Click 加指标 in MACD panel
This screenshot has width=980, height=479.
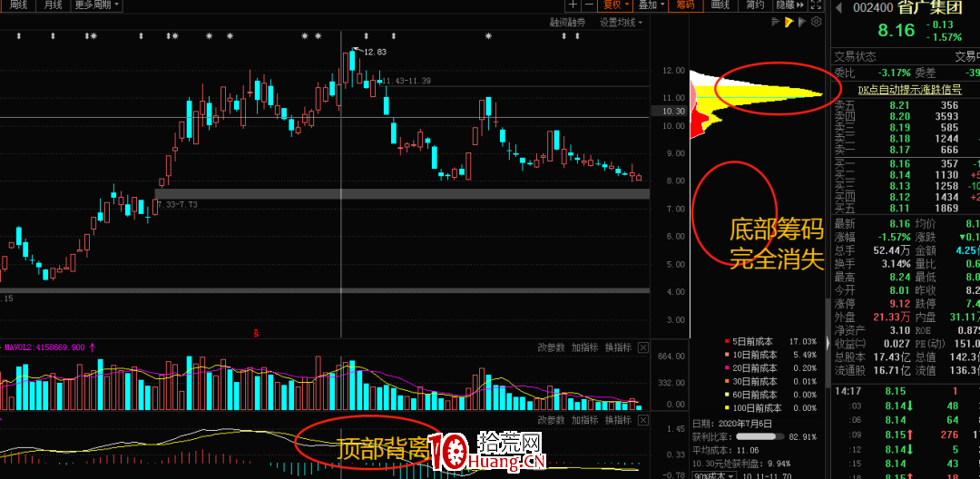point(584,420)
